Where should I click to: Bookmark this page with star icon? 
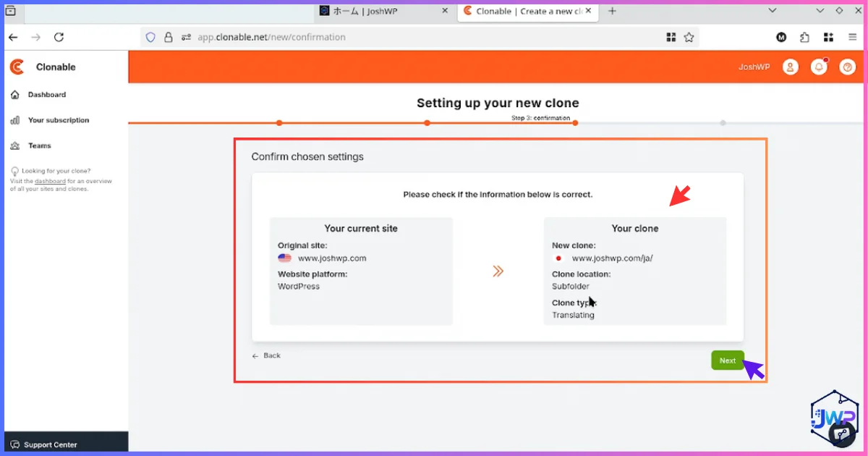[x=689, y=37]
